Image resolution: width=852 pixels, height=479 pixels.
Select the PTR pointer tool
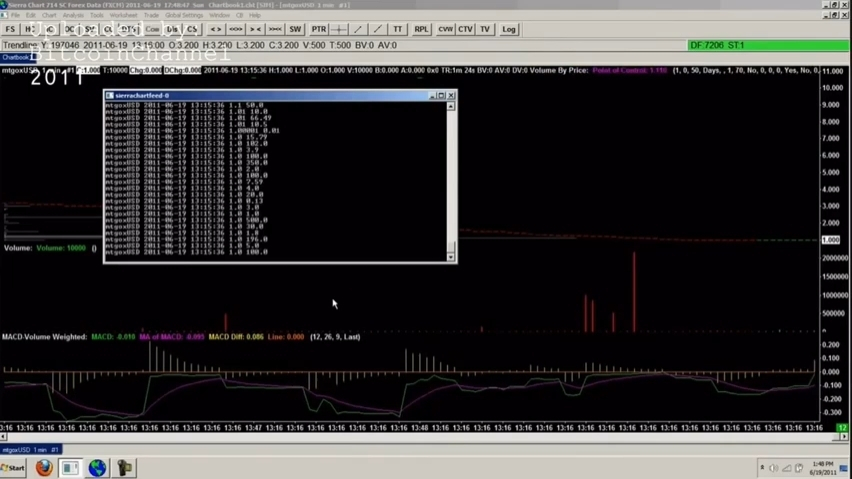click(319, 29)
